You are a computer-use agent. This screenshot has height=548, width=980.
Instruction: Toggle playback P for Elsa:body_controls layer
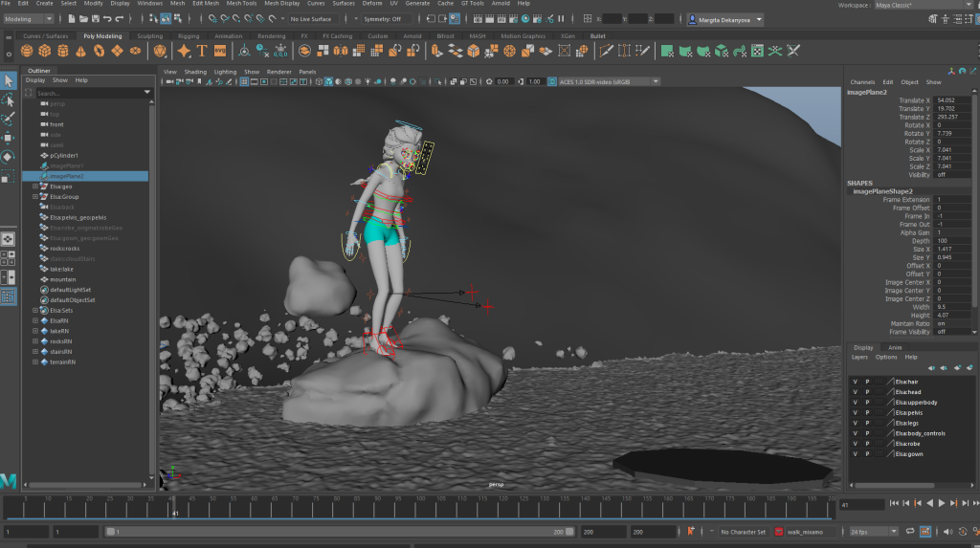[867, 433]
